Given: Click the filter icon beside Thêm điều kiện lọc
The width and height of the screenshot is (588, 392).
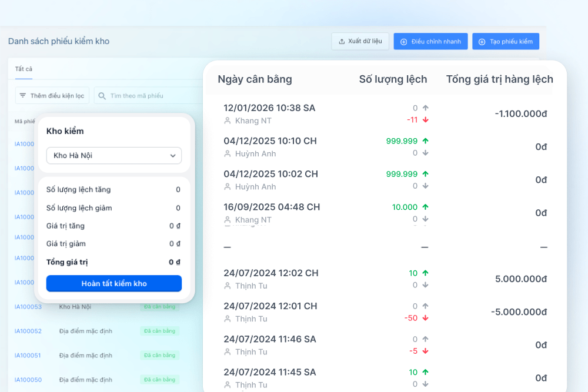Looking at the screenshot, I should 23,96.
